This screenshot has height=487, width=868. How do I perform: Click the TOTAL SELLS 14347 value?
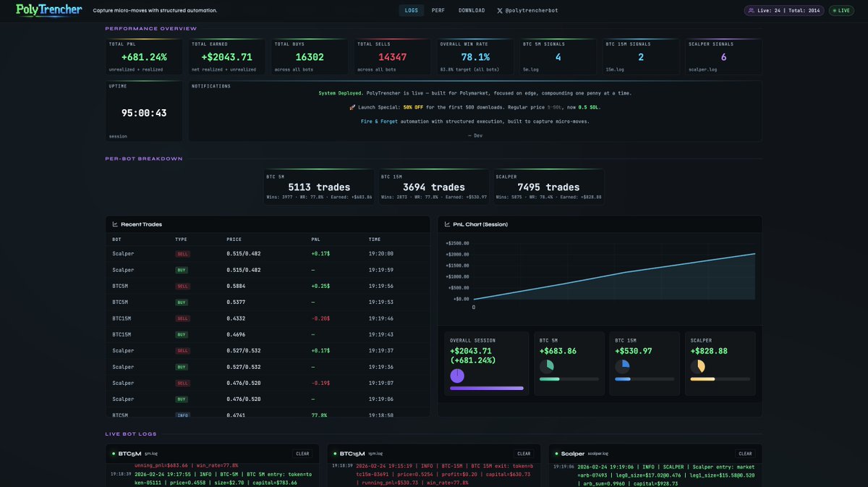coord(392,56)
